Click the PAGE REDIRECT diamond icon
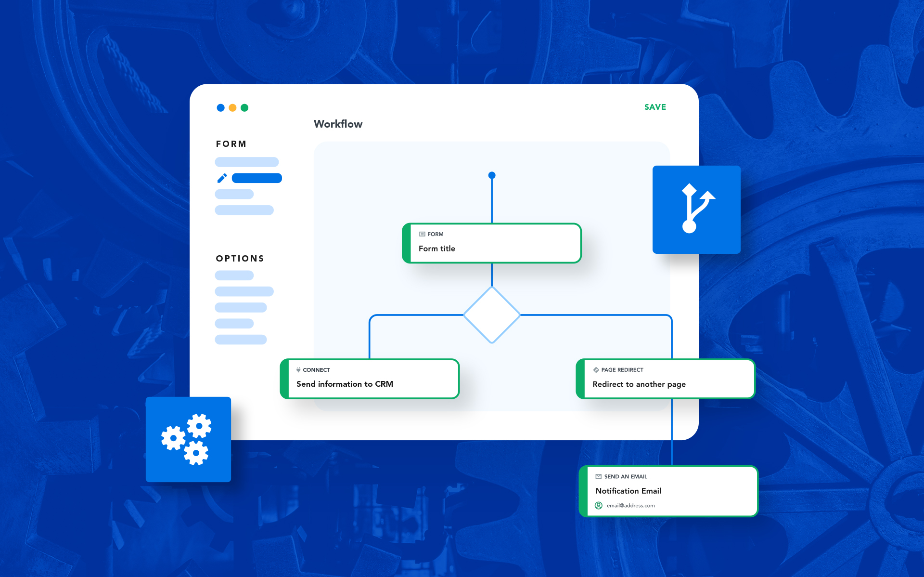 click(x=596, y=370)
